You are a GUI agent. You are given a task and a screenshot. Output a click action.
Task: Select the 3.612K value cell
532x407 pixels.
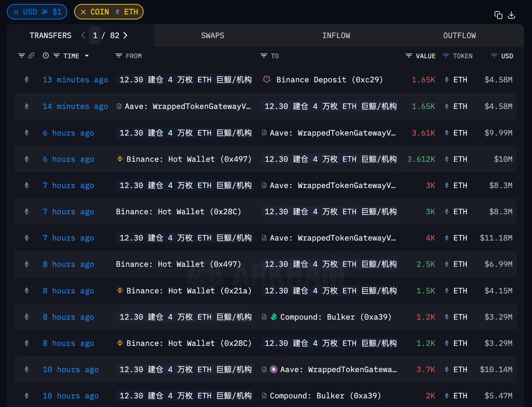(x=421, y=159)
